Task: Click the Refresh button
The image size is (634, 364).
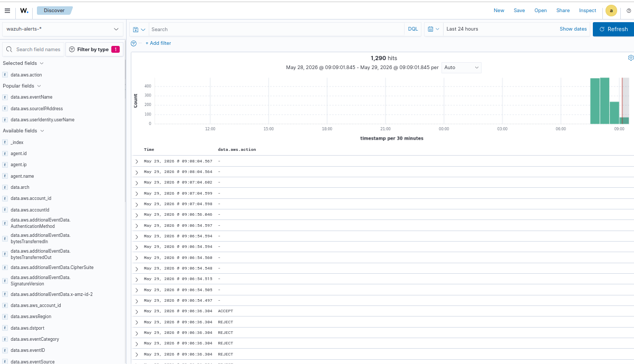Action: 613,29
